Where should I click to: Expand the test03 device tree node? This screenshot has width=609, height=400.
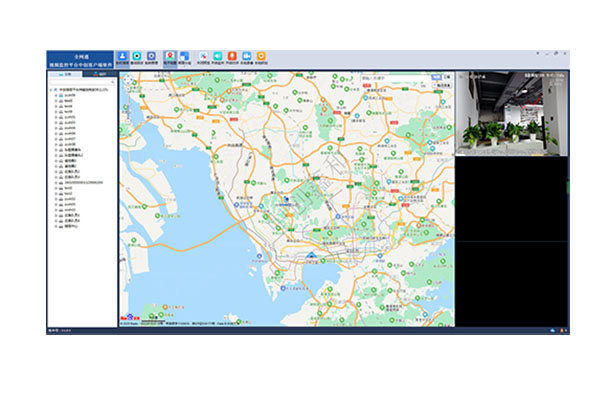click(58, 105)
